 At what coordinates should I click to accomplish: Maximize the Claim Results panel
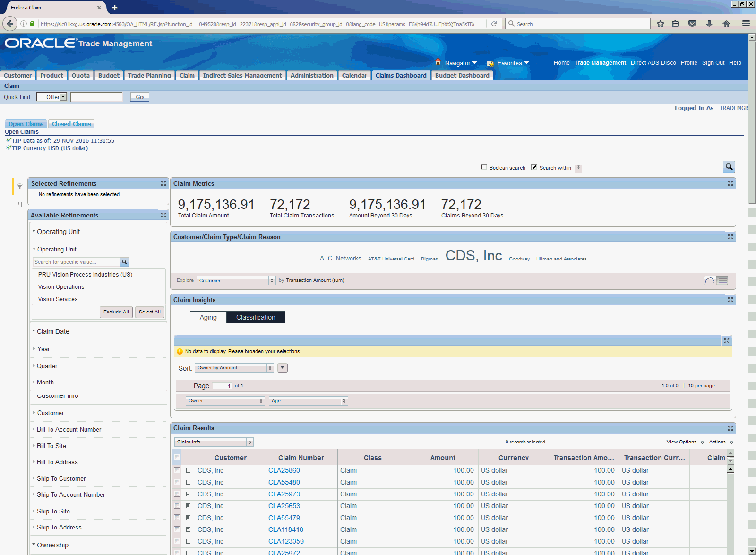pos(730,428)
